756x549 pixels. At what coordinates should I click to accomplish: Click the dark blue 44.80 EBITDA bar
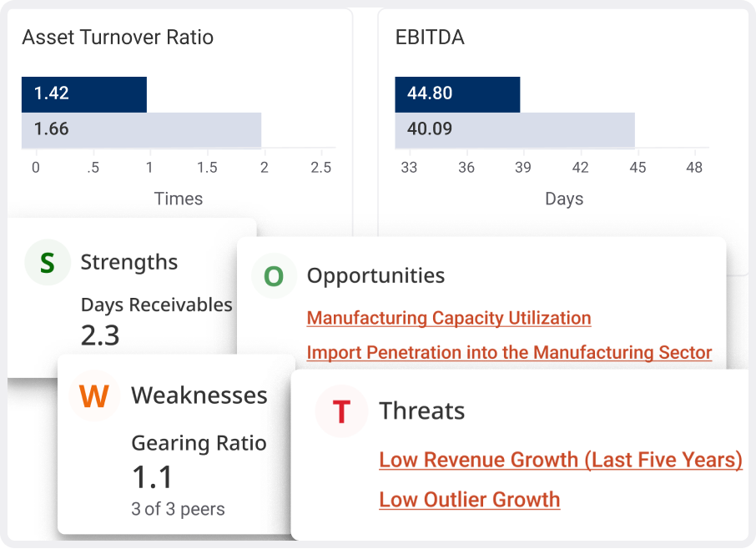pyautogui.click(x=457, y=93)
